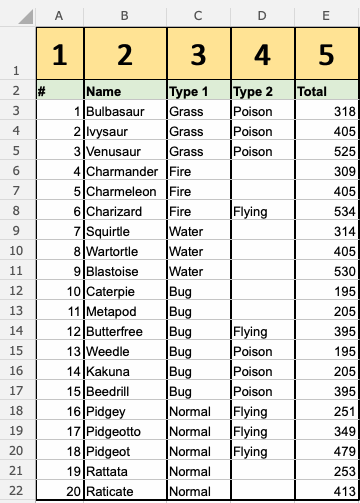Select the Raticate cell
Screen dimensions: 360x503
pyautogui.click(x=125, y=490)
